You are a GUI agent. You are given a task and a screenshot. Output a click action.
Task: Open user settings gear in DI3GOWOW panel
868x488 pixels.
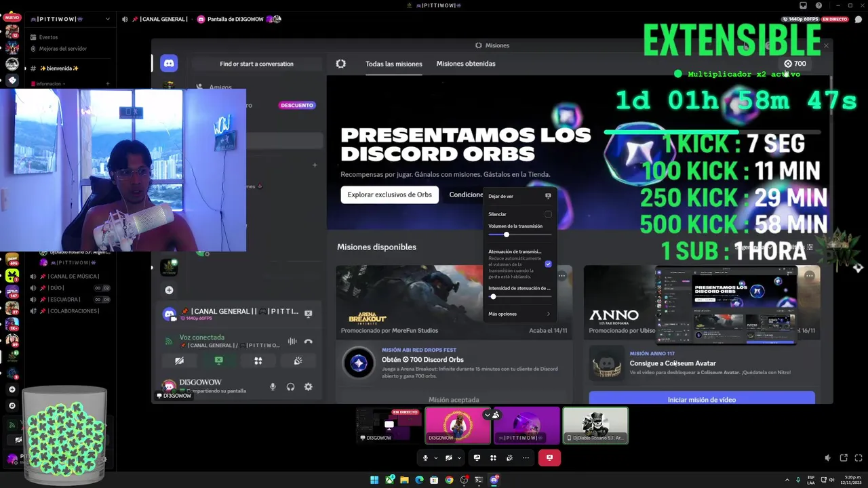tap(309, 386)
